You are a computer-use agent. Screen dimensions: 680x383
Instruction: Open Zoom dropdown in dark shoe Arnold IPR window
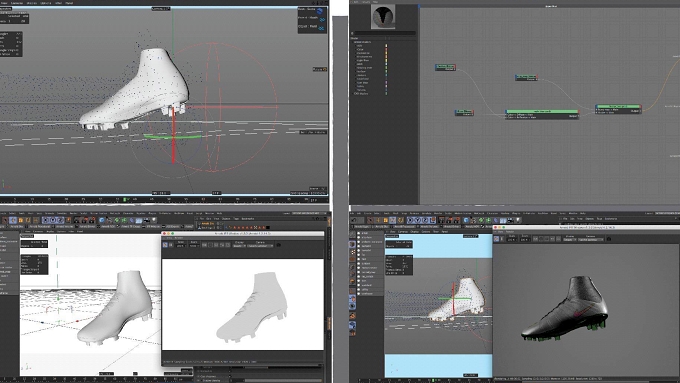click(x=525, y=240)
